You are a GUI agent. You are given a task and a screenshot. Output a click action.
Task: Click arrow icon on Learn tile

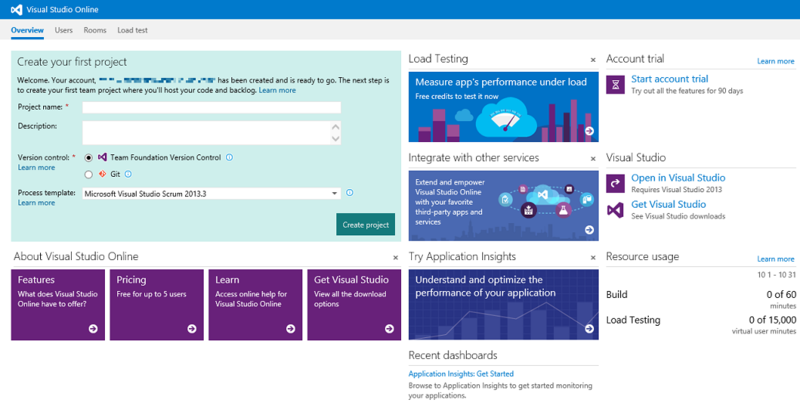coord(290,328)
